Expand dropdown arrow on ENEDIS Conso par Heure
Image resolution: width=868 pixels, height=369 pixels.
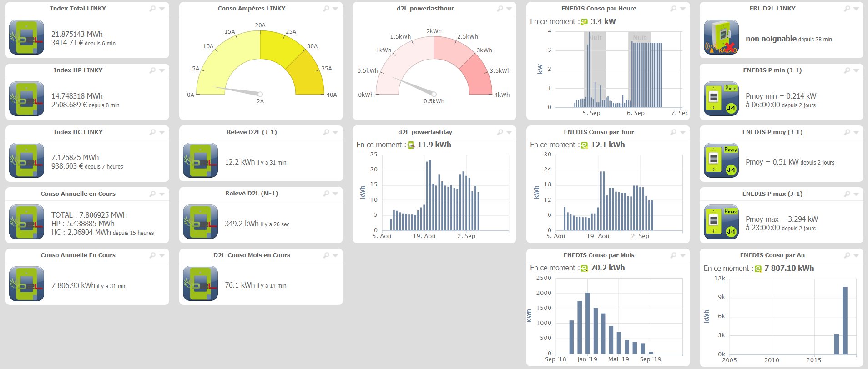[x=683, y=9]
